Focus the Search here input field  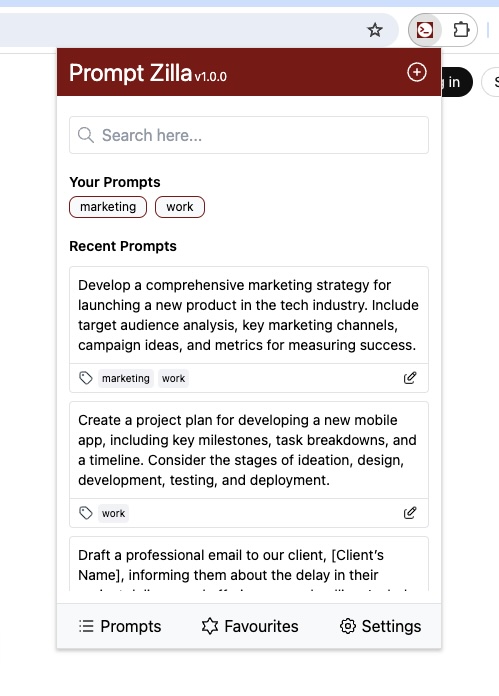[249, 135]
